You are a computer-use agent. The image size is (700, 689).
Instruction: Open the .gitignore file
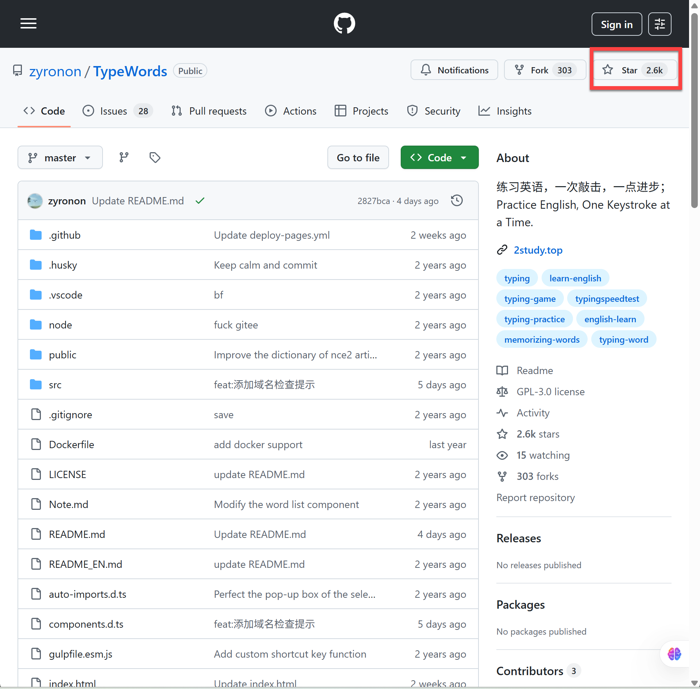click(x=71, y=414)
